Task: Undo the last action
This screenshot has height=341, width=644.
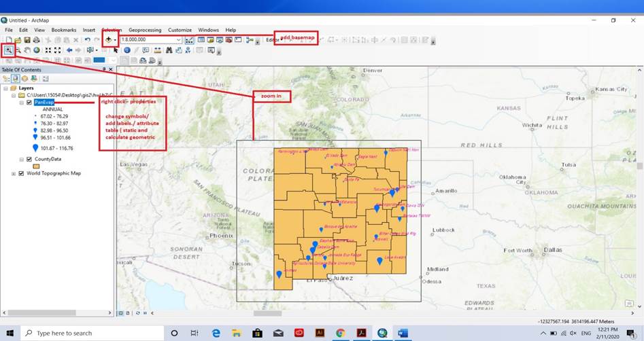Action: pyautogui.click(x=88, y=40)
